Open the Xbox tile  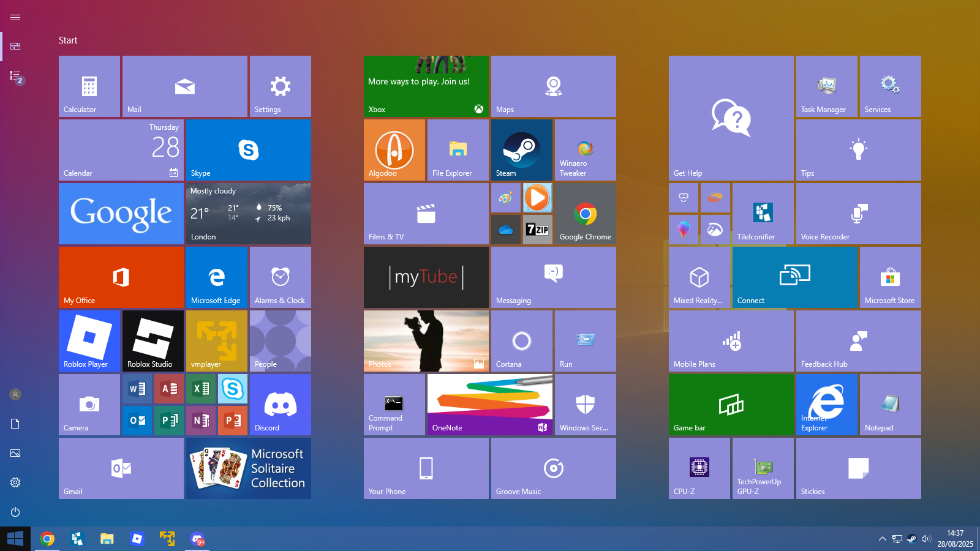click(x=426, y=86)
